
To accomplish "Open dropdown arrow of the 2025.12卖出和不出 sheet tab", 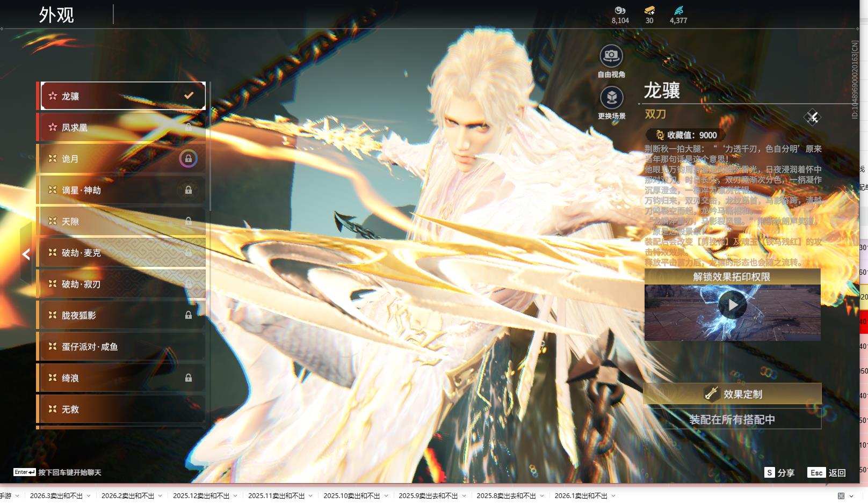I will tap(235, 496).
